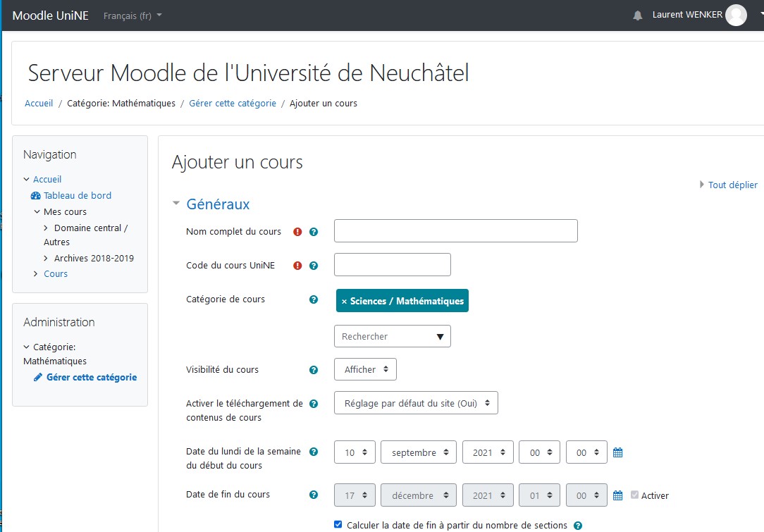
Task: Remove the Sciences / Mathématiques category chip
Action: tap(343, 300)
